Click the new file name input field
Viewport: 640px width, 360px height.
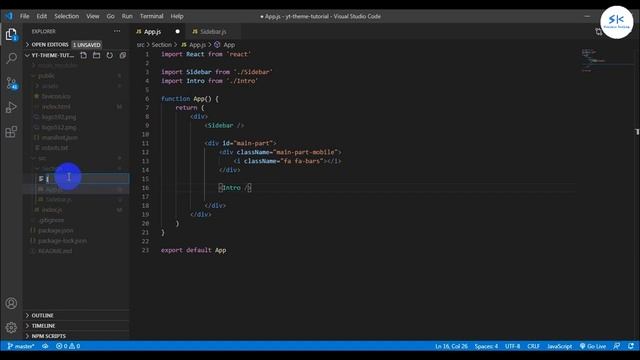coord(87,178)
